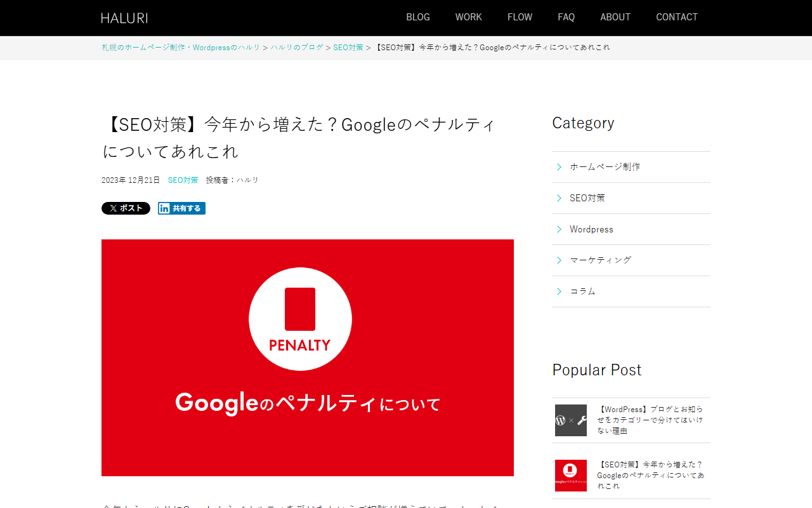Open the FAQ page from the header
The width and height of the screenshot is (812, 508).
click(566, 17)
